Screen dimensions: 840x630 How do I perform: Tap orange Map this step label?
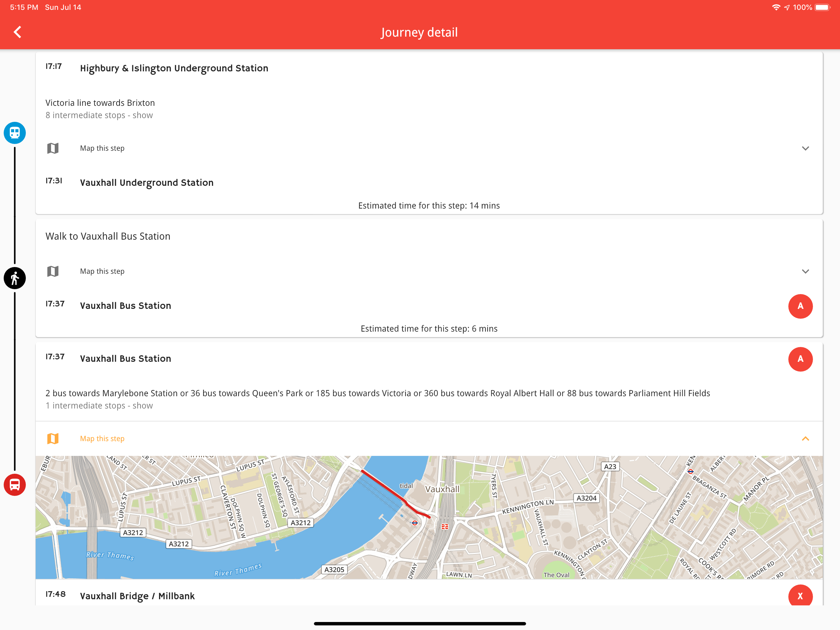point(102,438)
